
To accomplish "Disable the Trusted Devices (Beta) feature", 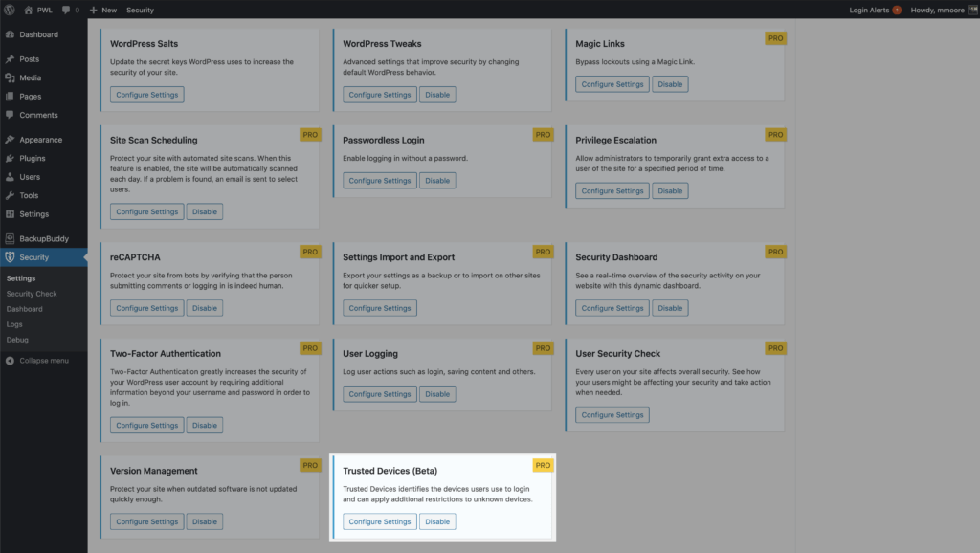I will 436,521.
